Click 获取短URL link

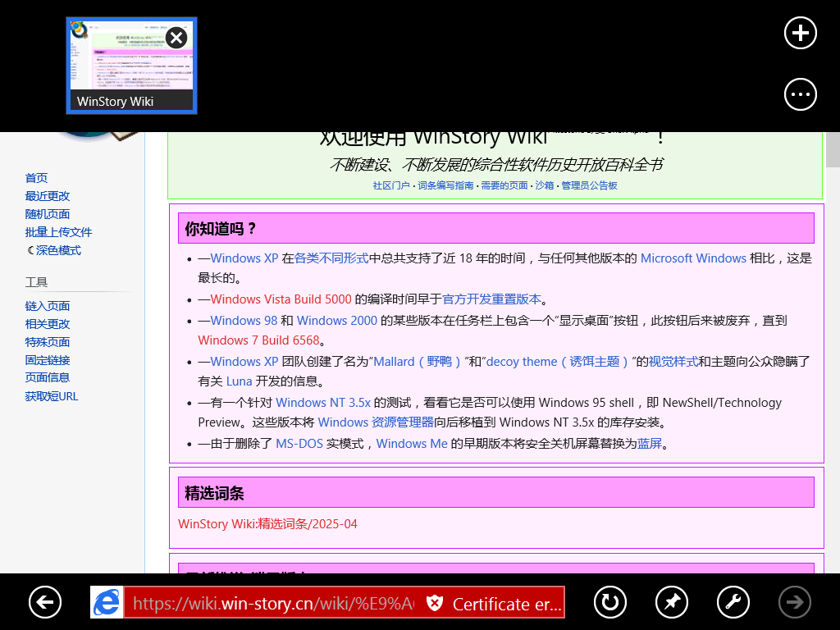52,396
